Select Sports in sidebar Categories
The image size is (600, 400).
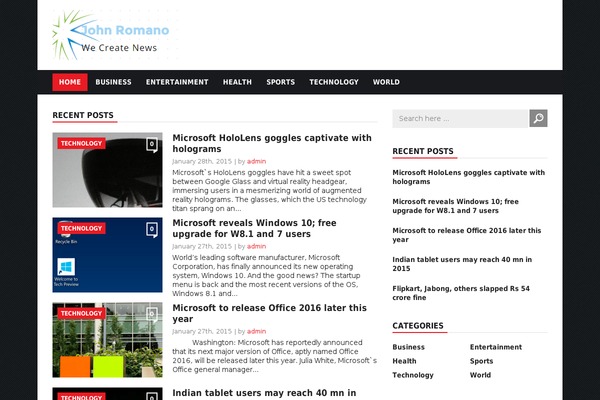[481, 361]
